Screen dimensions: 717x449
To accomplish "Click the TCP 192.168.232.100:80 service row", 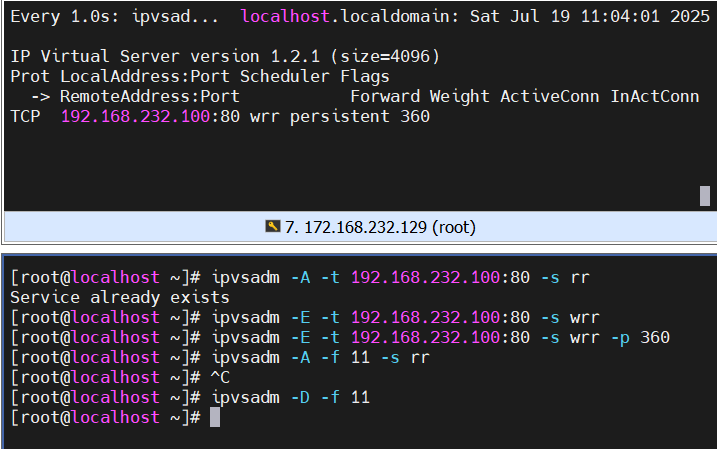I will 220,116.
